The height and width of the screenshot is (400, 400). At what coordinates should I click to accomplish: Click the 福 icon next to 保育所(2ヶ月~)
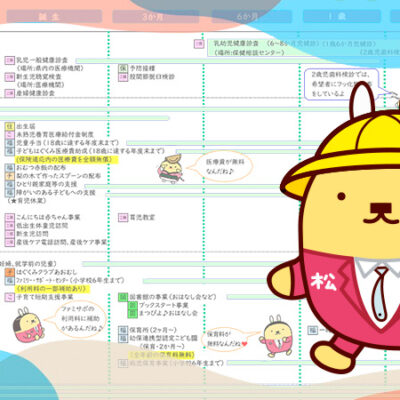[x=123, y=330]
